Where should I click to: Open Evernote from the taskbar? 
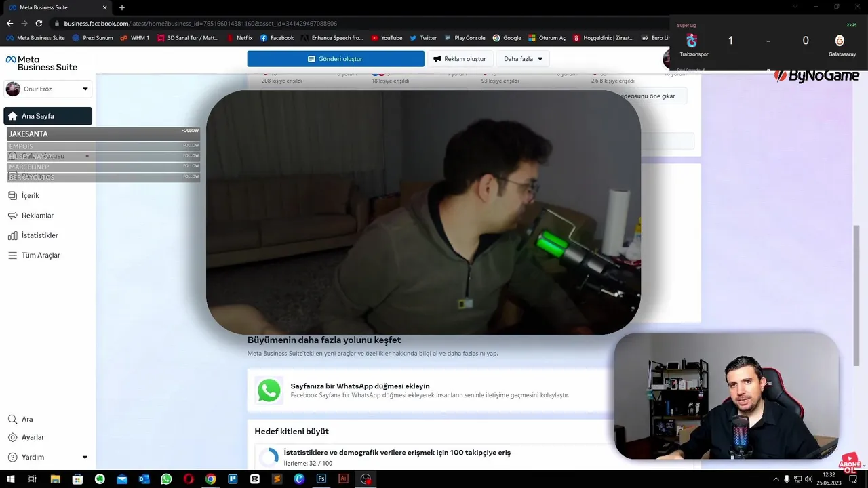click(100, 479)
